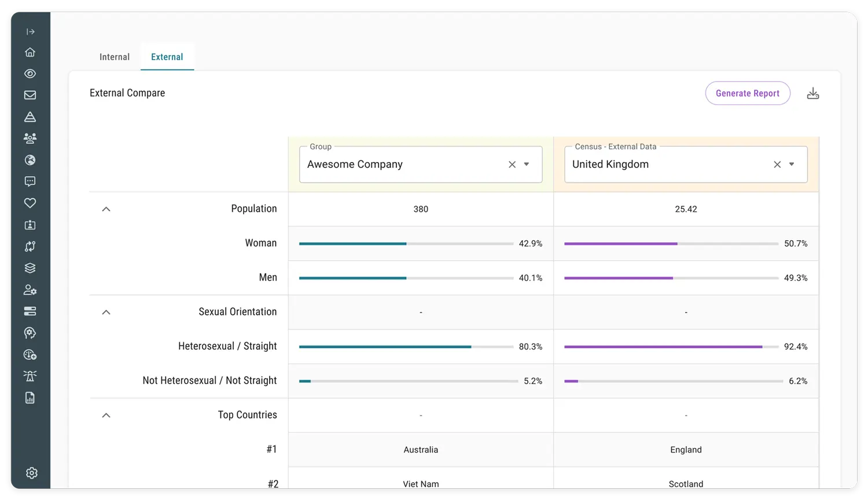Open the United Kingdom census dropdown arrow
868x500 pixels.
[x=792, y=164]
